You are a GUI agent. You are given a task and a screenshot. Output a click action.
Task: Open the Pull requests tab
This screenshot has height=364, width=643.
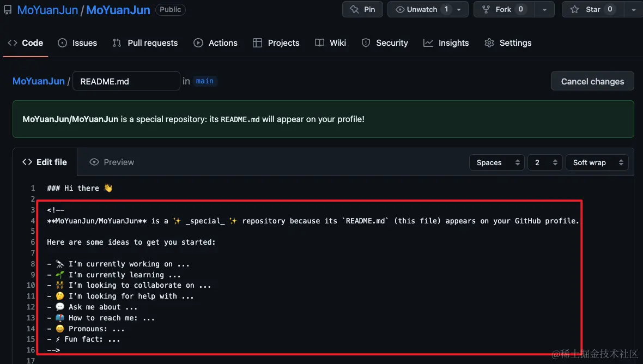[145, 43]
